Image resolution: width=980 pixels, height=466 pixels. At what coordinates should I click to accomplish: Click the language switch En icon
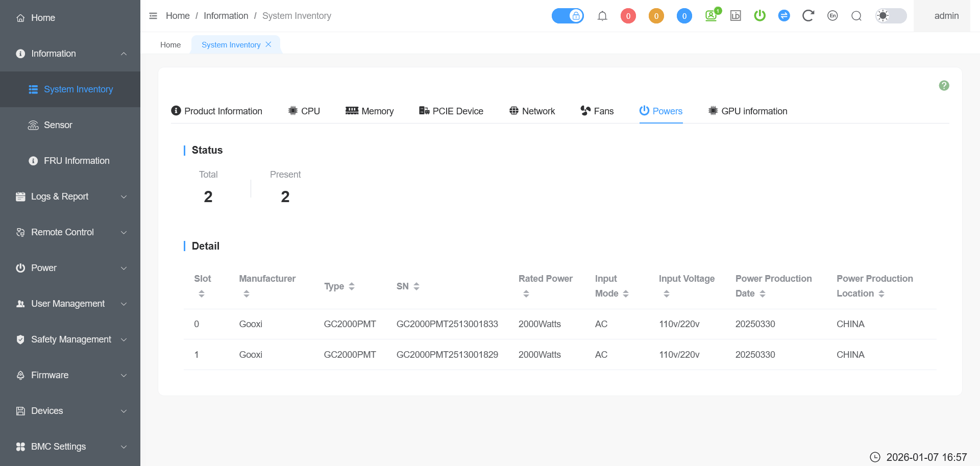click(x=832, y=16)
